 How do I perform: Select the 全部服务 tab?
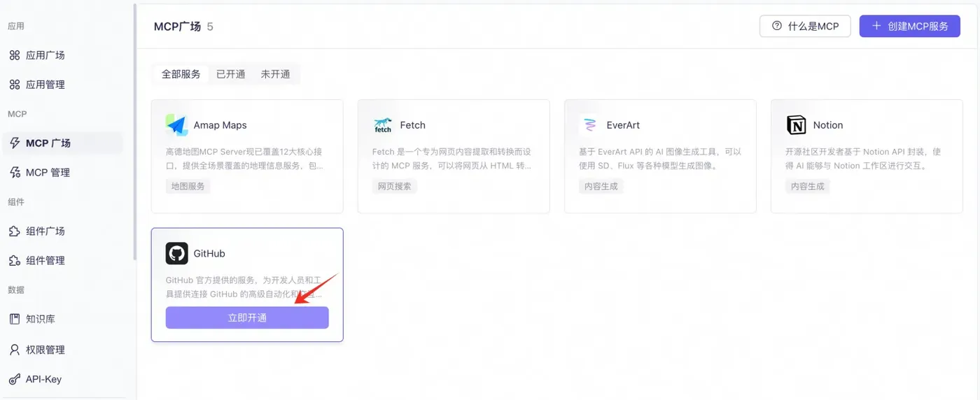coord(181,74)
